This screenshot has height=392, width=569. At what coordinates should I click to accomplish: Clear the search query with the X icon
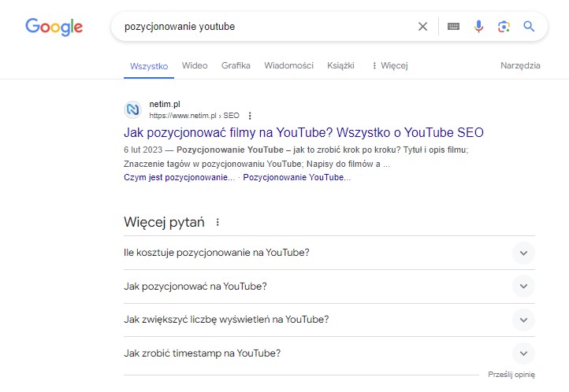coord(422,27)
